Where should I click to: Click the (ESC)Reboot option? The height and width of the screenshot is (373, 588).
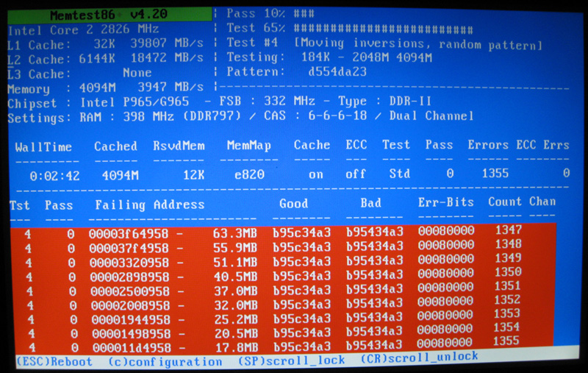54,361
